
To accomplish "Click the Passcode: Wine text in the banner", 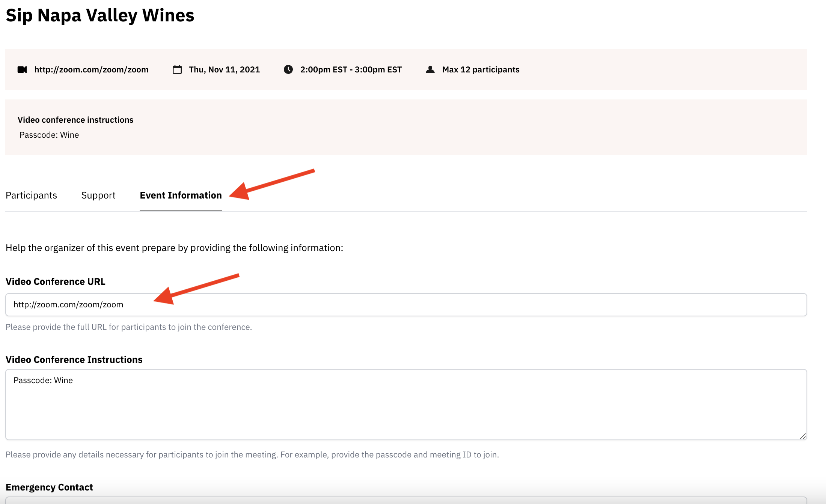I will (49, 135).
